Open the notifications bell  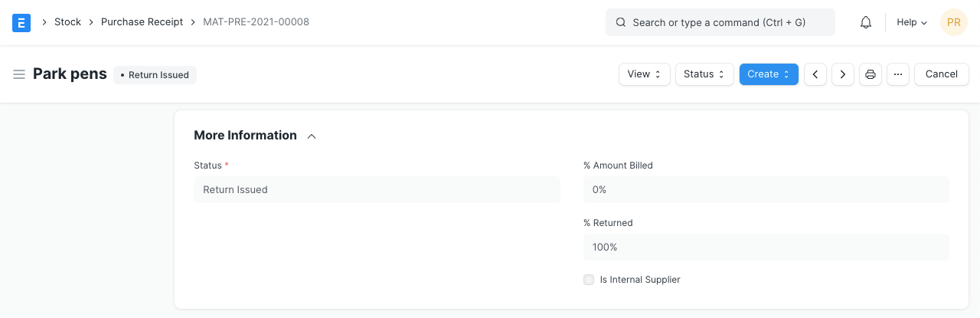point(866,23)
